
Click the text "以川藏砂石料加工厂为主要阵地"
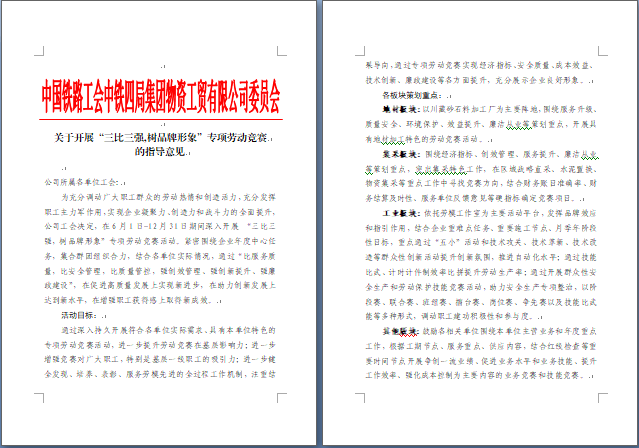480,110
